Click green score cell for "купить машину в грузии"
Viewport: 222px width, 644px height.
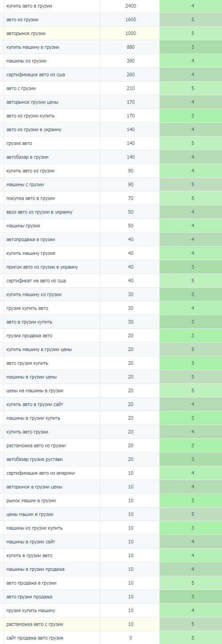pyautogui.click(x=192, y=47)
